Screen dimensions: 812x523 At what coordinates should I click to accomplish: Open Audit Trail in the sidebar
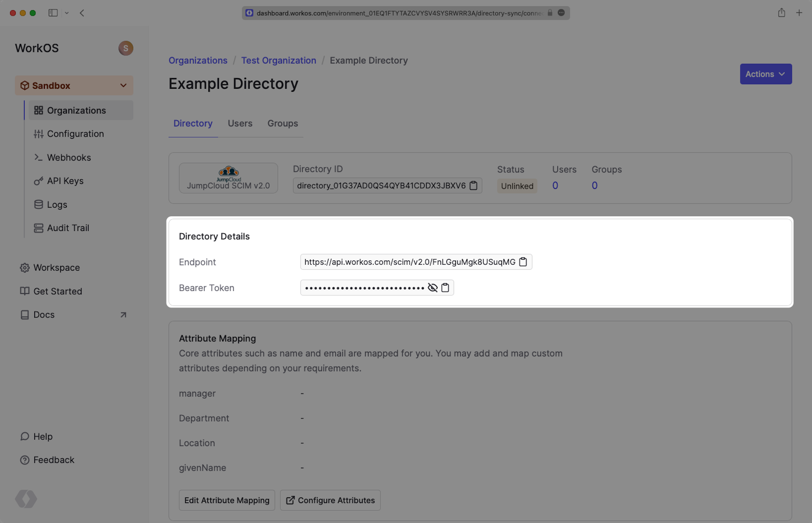click(68, 228)
